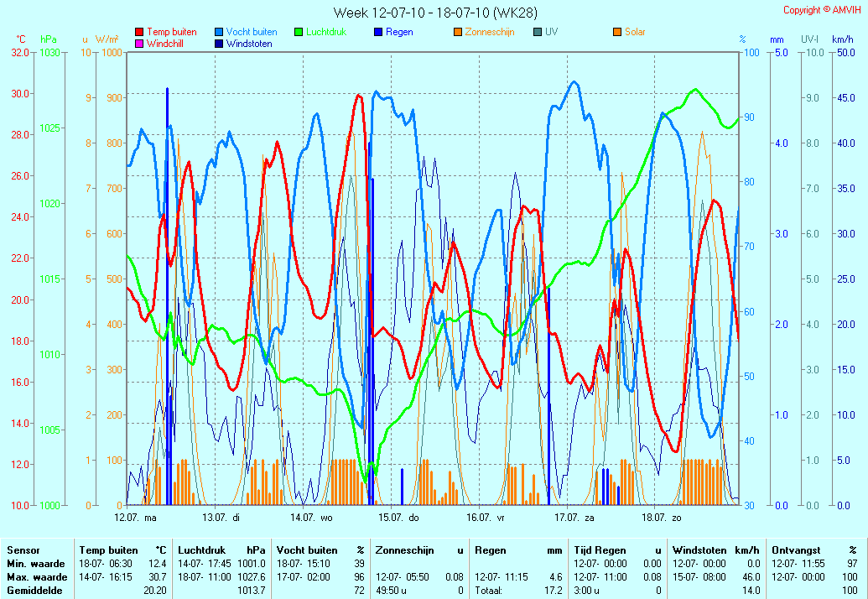This screenshot has height=599, width=868.
Task: Click the Regen Totaal 17.2 value
Action: click(x=554, y=591)
